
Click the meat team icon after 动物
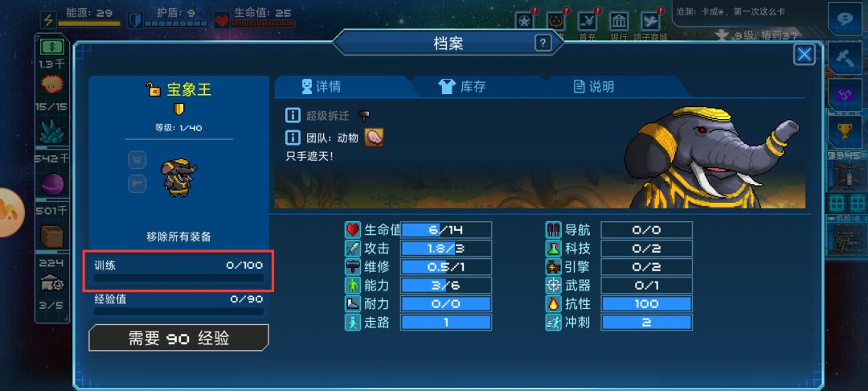tap(374, 138)
